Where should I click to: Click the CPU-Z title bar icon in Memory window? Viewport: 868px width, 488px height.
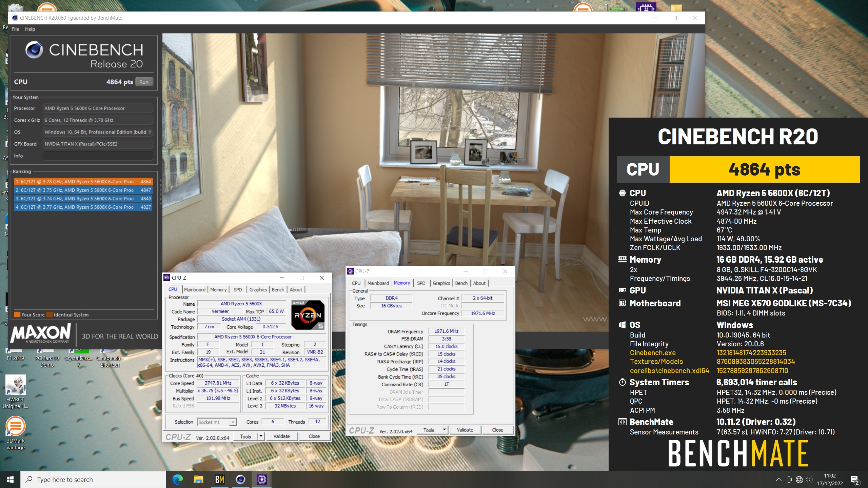pyautogui.click(x=351, y=271)
